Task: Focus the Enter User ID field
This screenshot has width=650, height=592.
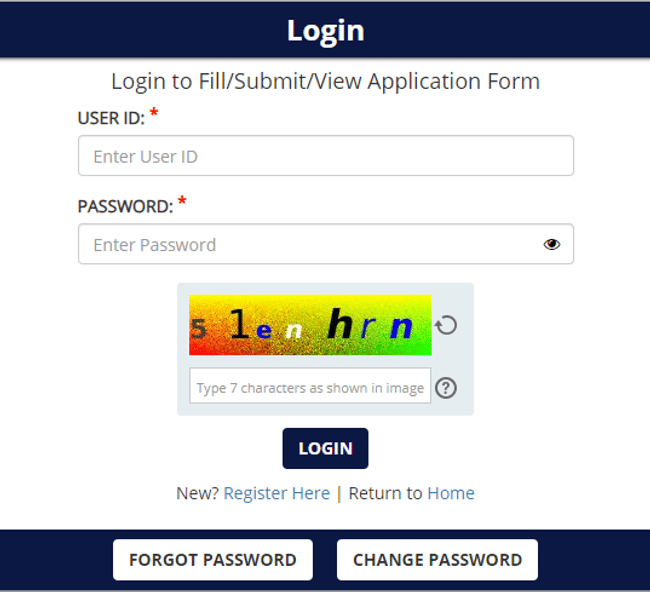Action: point(325,156)
